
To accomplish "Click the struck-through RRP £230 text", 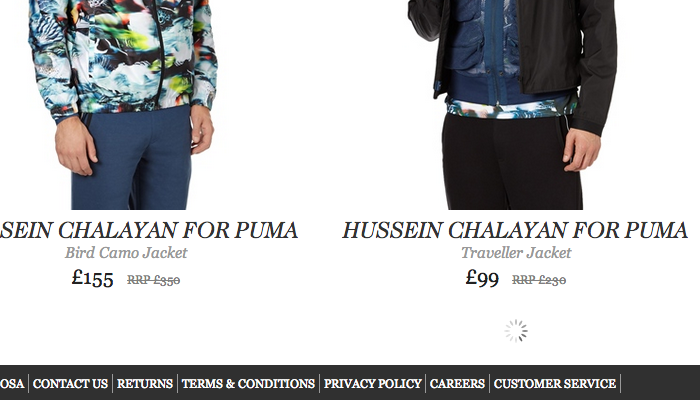I will point(539,280).
